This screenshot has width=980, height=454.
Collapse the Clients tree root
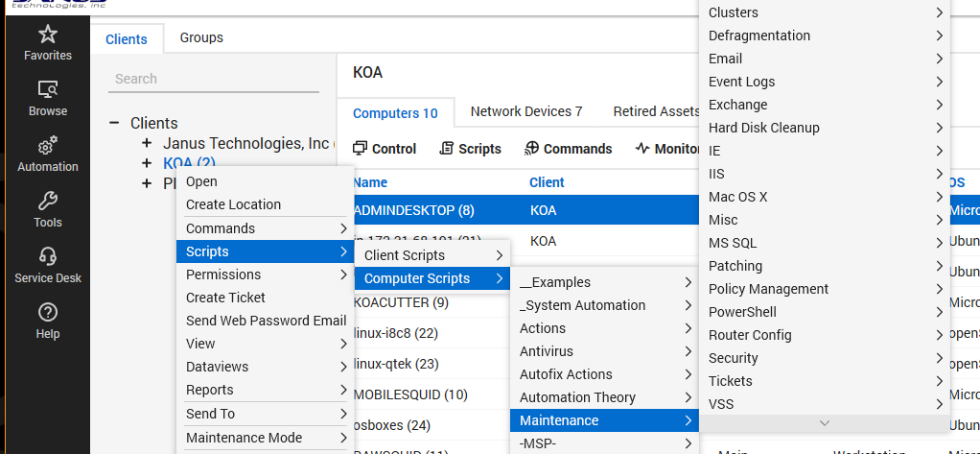click(x=114, y=123)
